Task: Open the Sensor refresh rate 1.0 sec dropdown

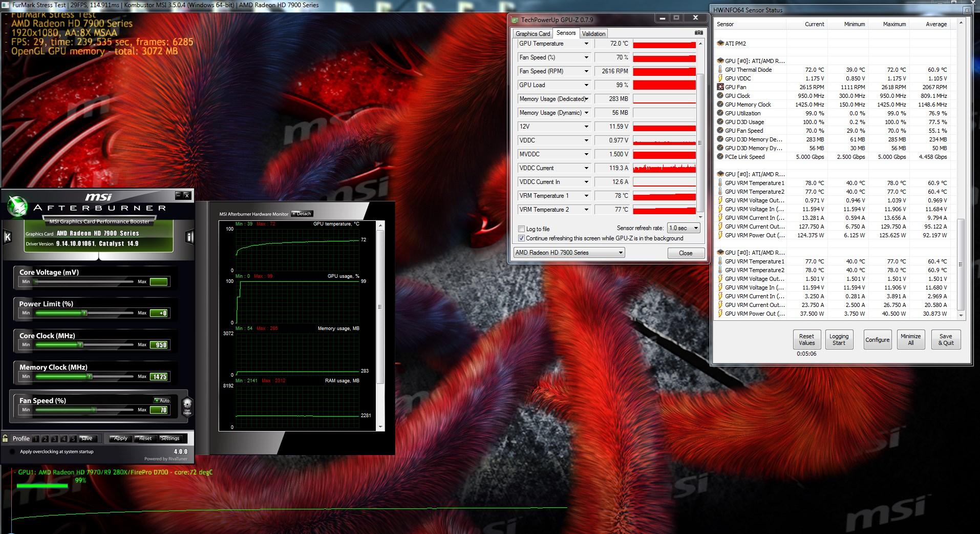Action: 684,228
